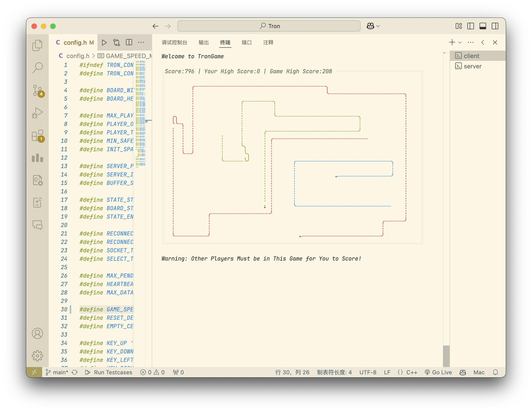Toggle the primary side bar layout

(470, 26)
